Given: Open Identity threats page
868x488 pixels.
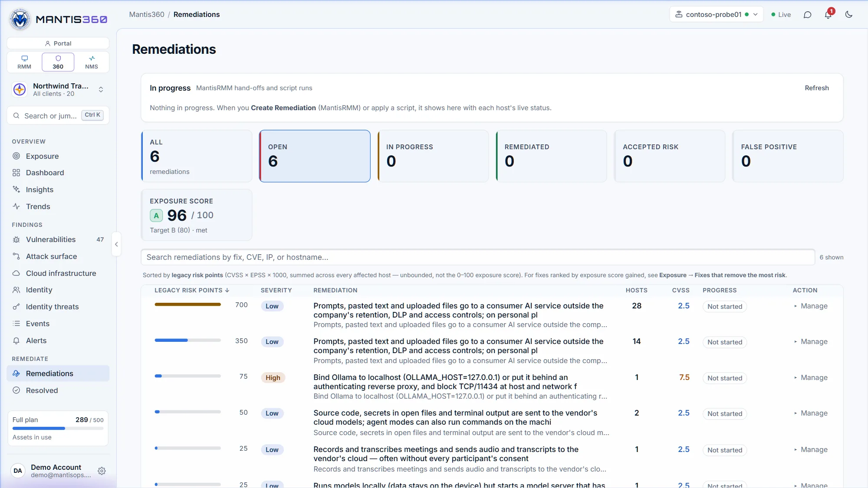Looking at the screenshot, I should (58, 307).
